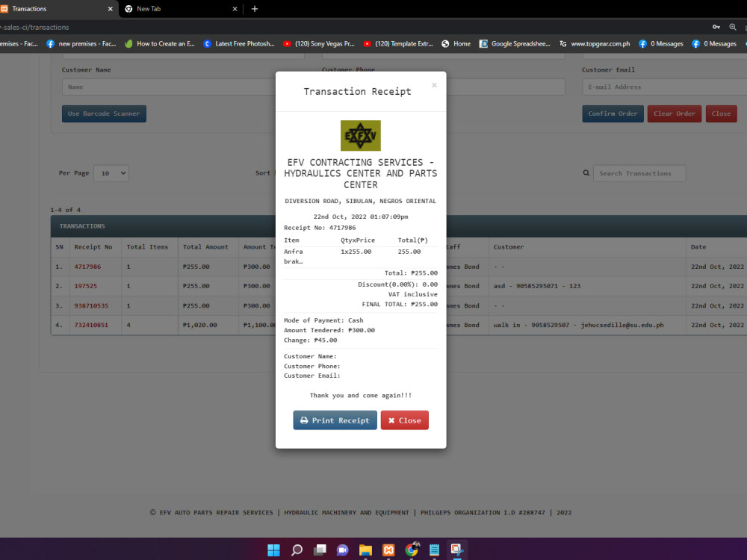Focus the Customer Name input field
Screen dimensions: 747x560
point(169,87)
